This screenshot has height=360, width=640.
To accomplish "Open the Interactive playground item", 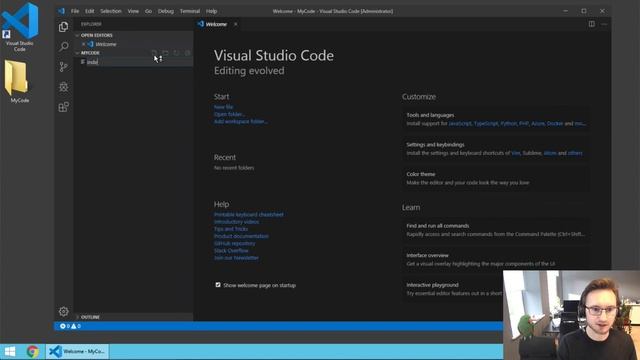I will click(453, 289).
